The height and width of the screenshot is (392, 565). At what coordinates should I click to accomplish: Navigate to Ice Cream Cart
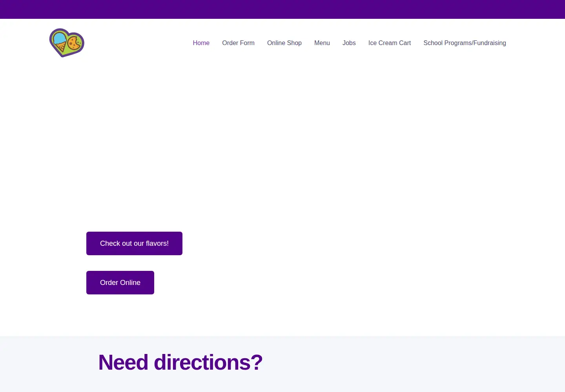(390, 43)
